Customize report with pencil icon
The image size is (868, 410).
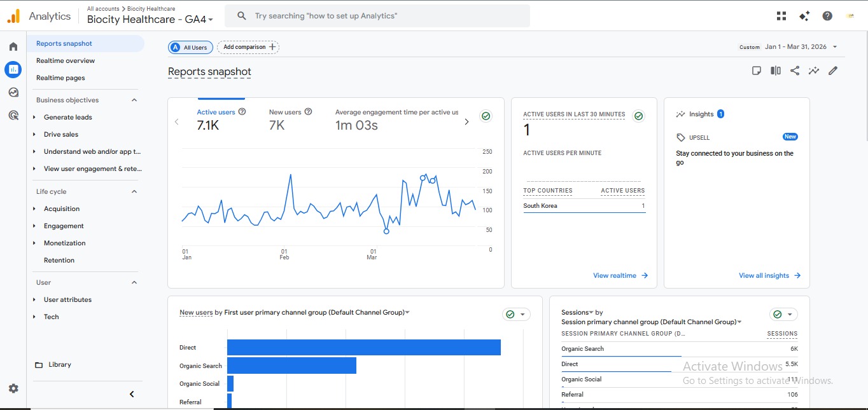click(833, 71)
